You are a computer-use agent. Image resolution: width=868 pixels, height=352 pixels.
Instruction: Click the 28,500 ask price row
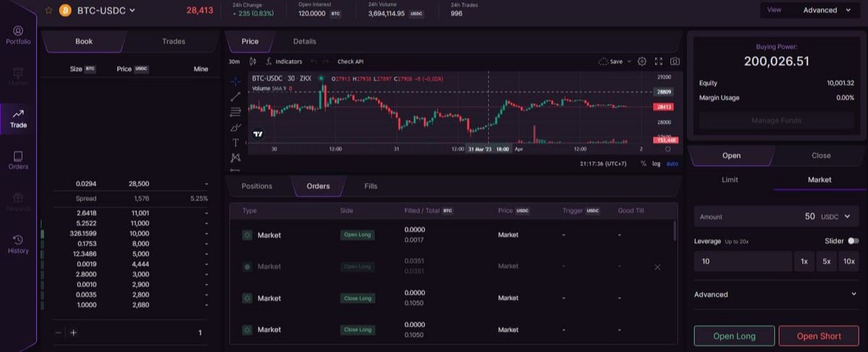[129, 184]
